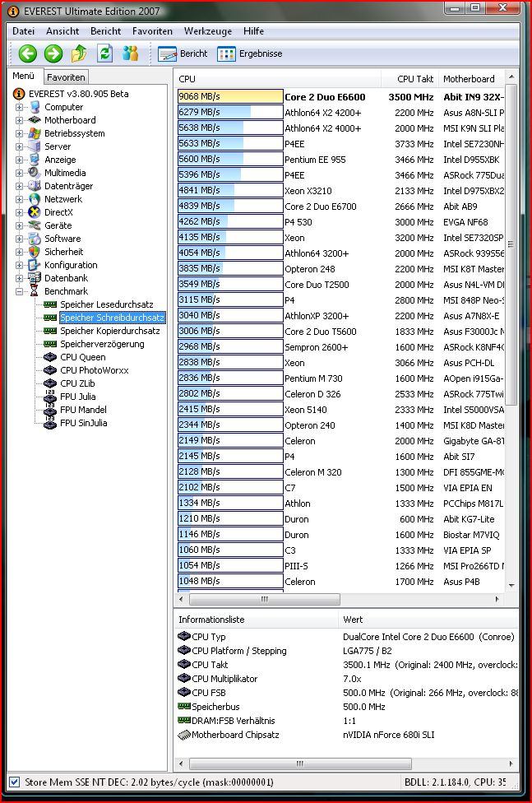Image resolution: width=532 pixels, height=803 pixels.
Task: Sort by the CPU column header
Action: pos(278,79)
